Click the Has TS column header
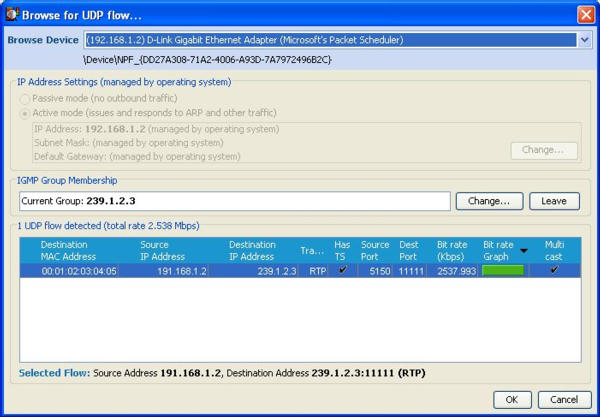The width and height of the screenshot is (600, 417). pyautogui.click(x=342, y=250)
